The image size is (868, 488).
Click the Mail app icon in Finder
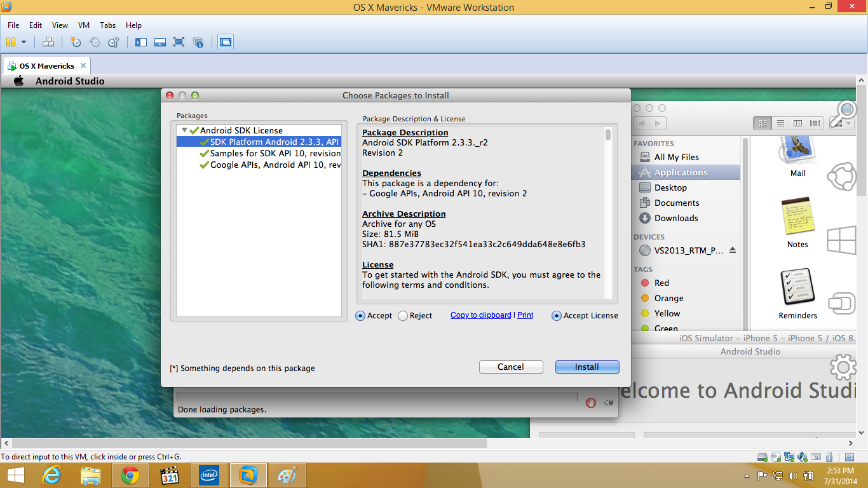pos(797,150)
